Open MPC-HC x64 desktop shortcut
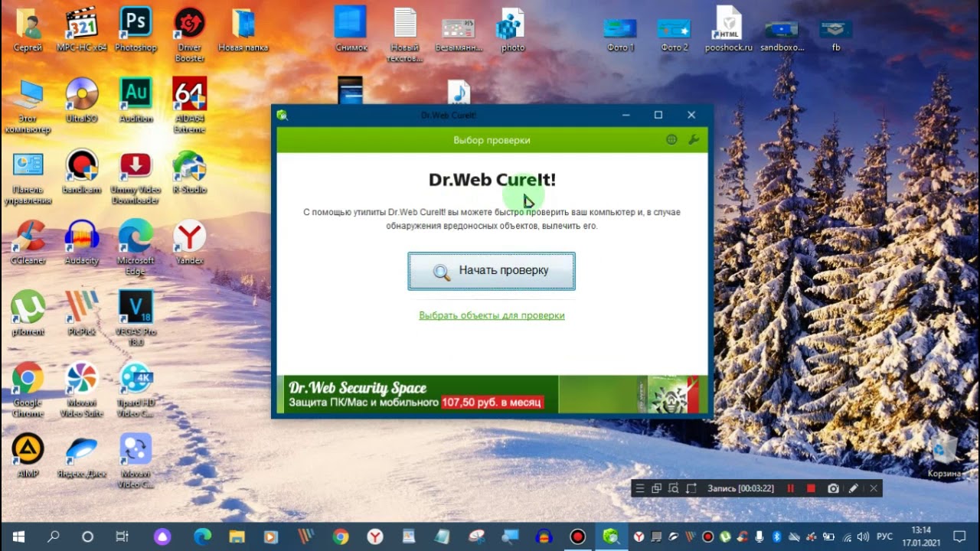This screenshot has width=980, height=551. coord(82,29)
